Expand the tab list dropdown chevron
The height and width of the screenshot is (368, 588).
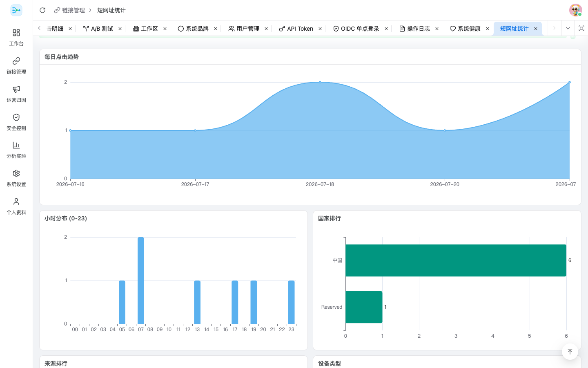568,28
